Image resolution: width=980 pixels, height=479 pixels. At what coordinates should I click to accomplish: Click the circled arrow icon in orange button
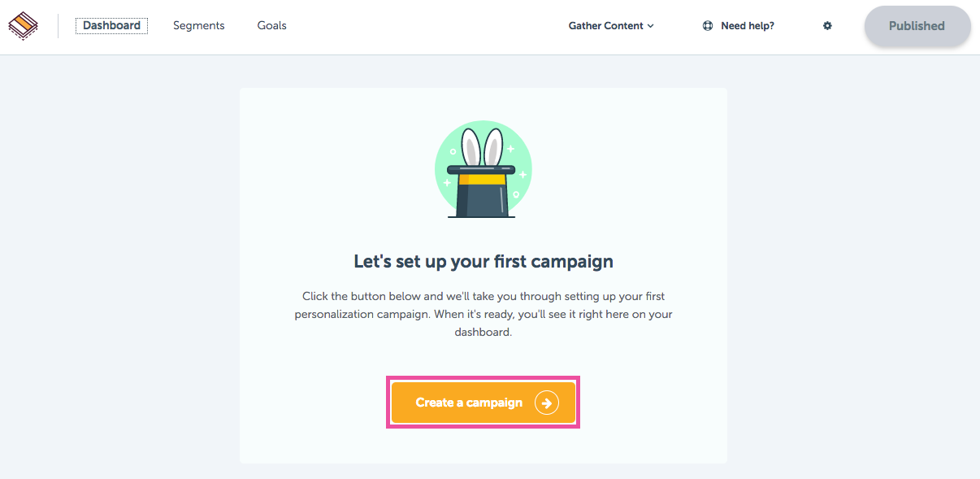click(x=547, y=403)
